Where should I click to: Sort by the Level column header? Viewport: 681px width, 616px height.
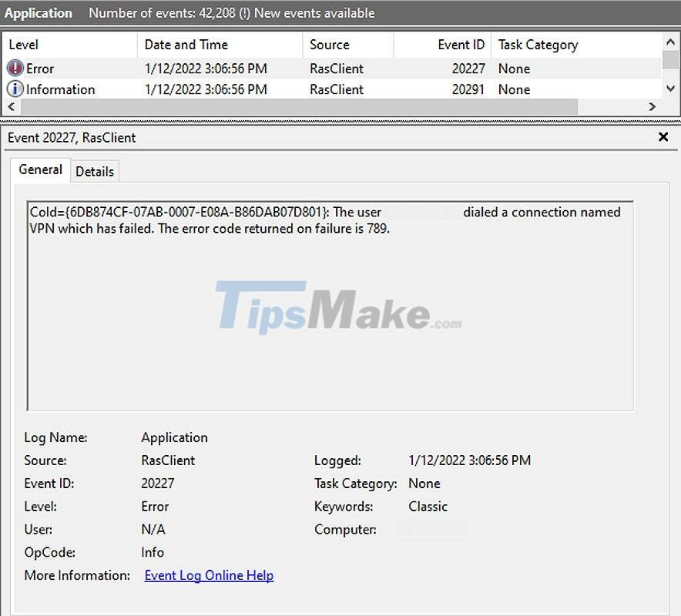point(70,45)
